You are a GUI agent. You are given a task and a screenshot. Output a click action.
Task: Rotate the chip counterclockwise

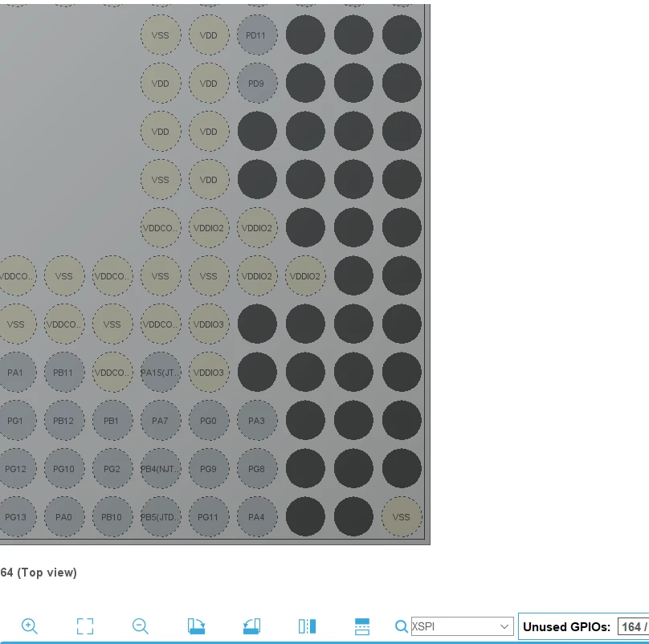coord(251,626)
